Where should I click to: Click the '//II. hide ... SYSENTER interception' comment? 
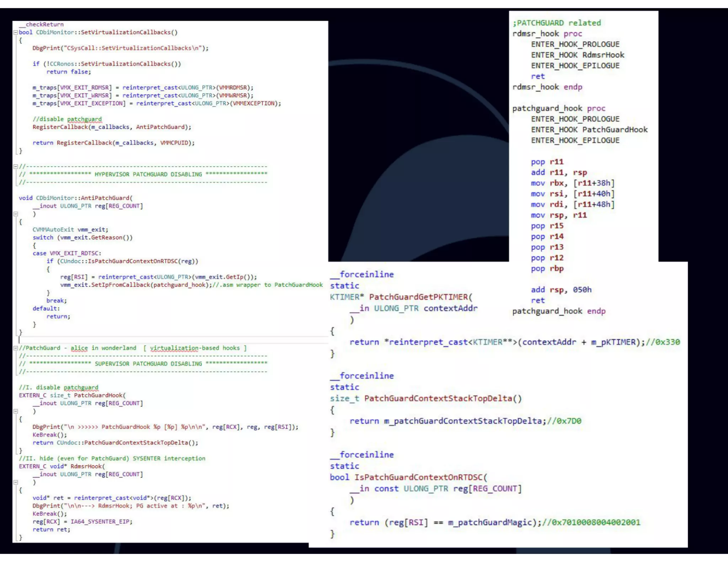pos(112,459)
